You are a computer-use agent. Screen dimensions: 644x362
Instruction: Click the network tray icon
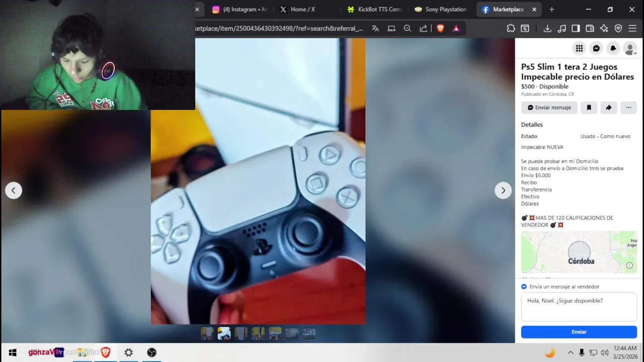pos(593,352)
